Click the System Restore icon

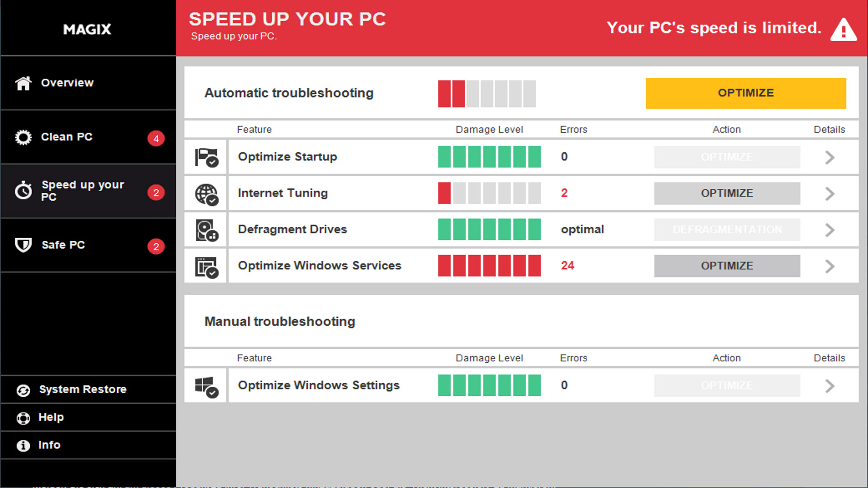pos(23,389)
